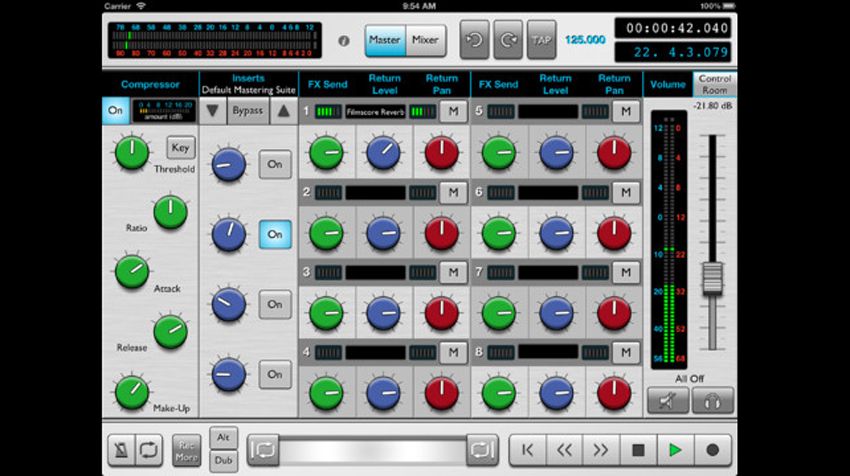
Task: Mute FX return 1 with M button
Action: [453, 112]
